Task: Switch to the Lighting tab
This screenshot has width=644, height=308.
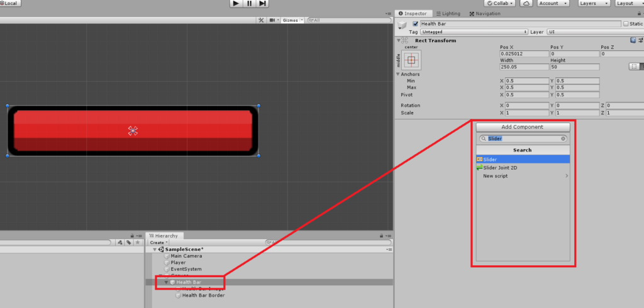Action: point(450,13)
